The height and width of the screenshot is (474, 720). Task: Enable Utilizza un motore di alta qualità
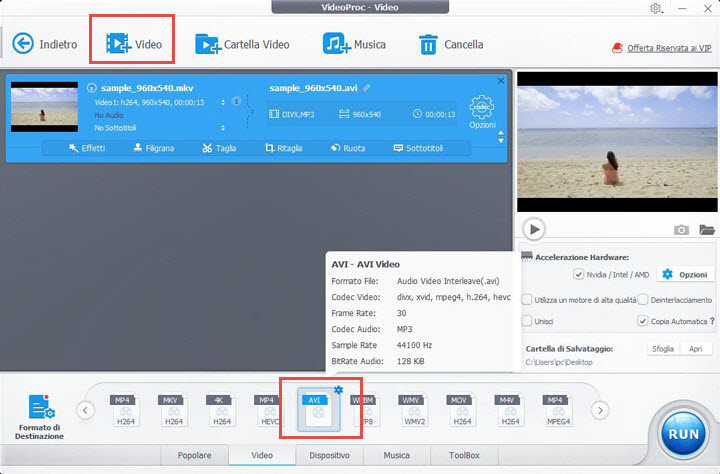[x=527, y=299]
